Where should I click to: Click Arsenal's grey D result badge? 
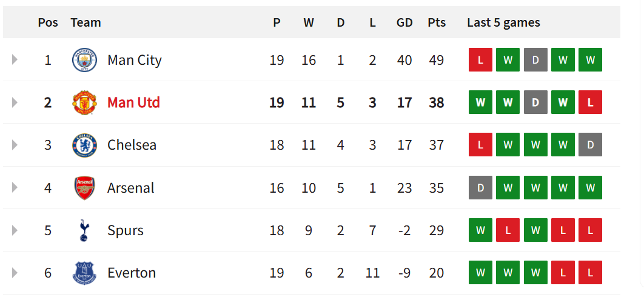point(480,188)
